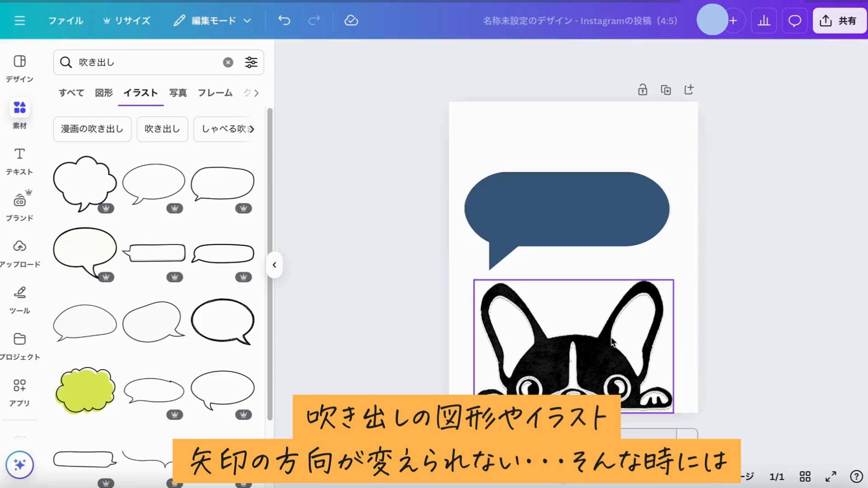The image size is (868, 488).
Task: Open search filter options
Action: (x=251, y=62)
